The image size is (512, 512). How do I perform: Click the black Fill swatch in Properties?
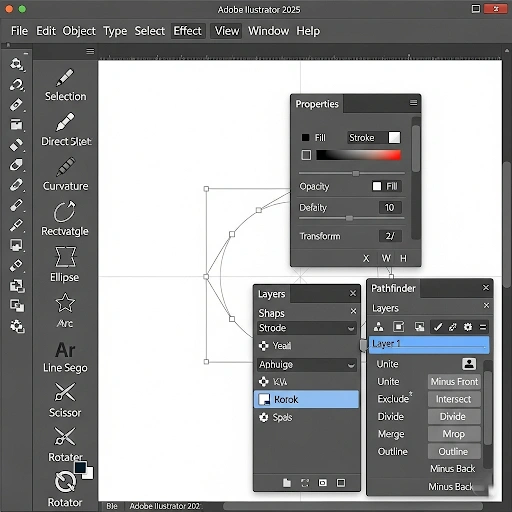tap(305, 138)
